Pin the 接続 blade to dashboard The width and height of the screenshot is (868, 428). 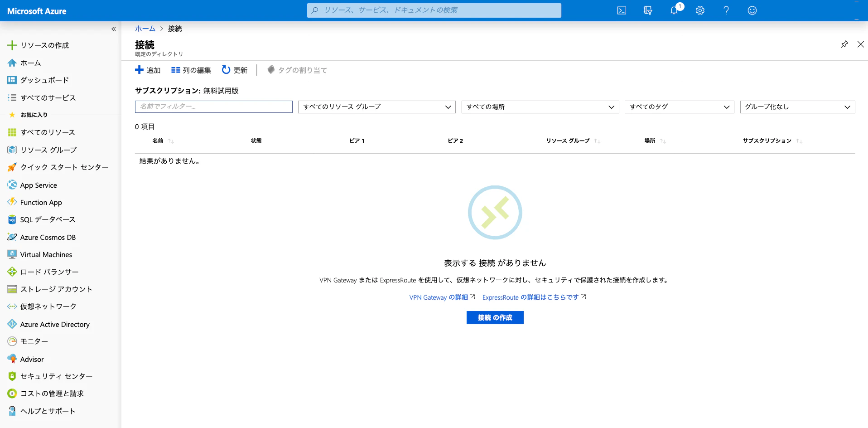[x=844, y=44]
